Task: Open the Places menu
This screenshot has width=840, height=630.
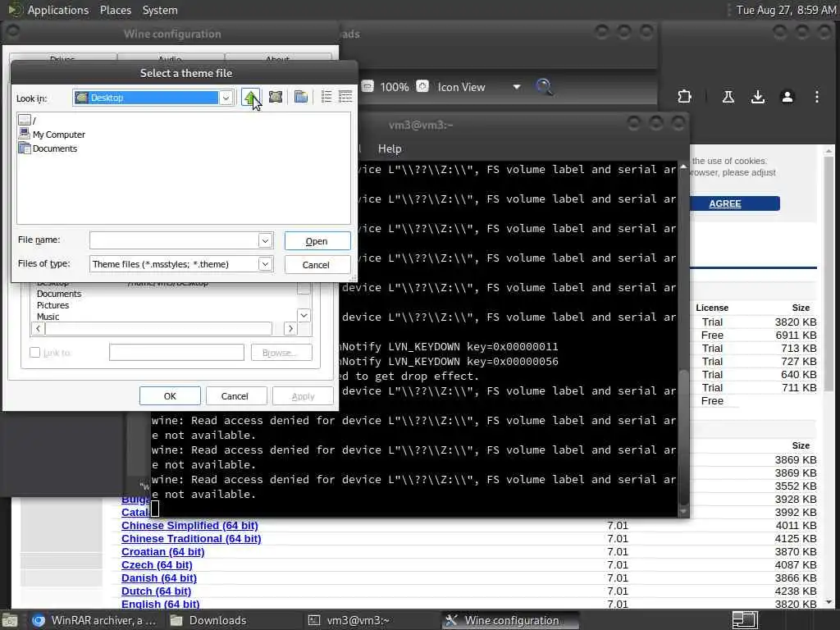Action: coord(115,10)
